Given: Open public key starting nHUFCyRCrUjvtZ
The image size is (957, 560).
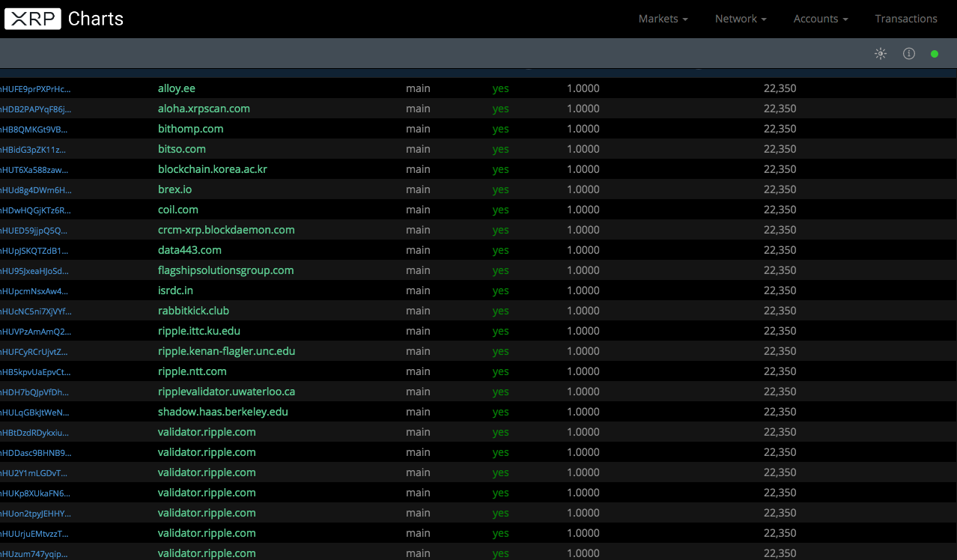Looking at the screenshot, I should pyautogui.click(x=34, y=352).
